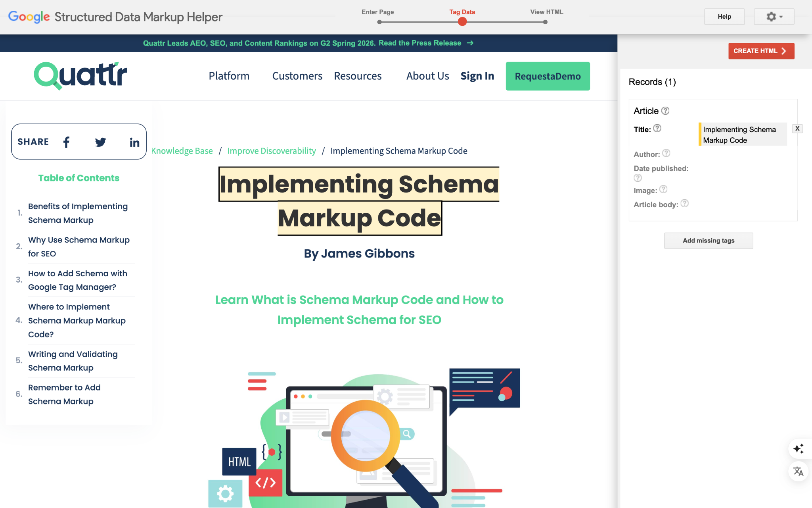
Task: Click help icon beside Article body
Action: pos(684,204)
